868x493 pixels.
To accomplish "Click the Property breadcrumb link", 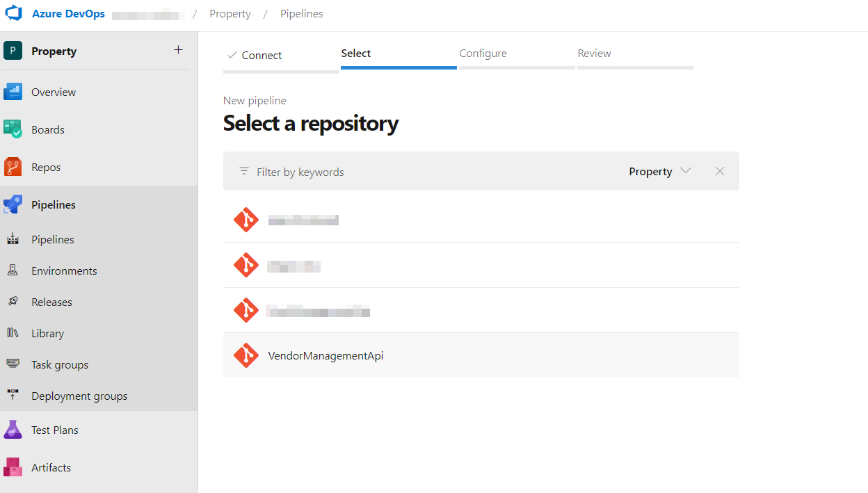I will click(x=230, y=14).
